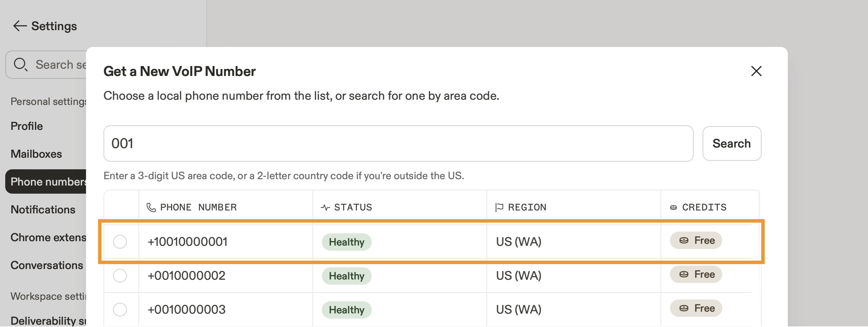Click the pulse icon in Status header

pyautogui.click(x=325, y=208)
